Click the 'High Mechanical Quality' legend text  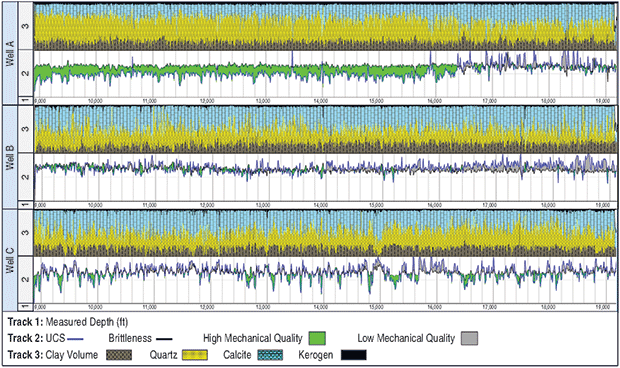click(x=253, y=338)
